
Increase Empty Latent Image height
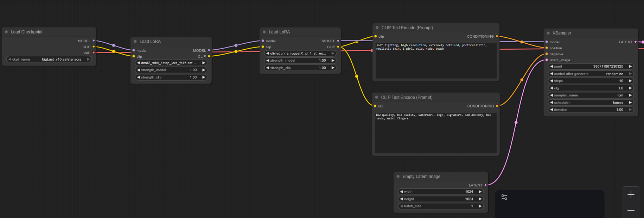click(x=480, y=199)
